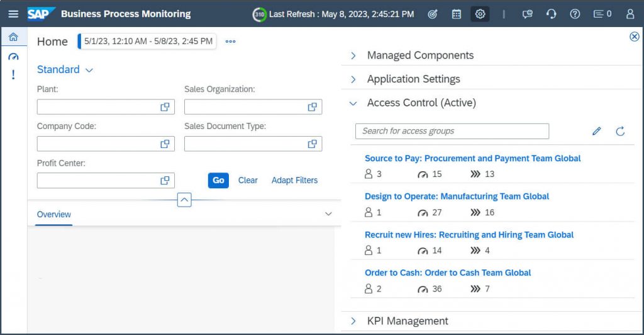
Task: Click the Go button
Action: point(218,181)
